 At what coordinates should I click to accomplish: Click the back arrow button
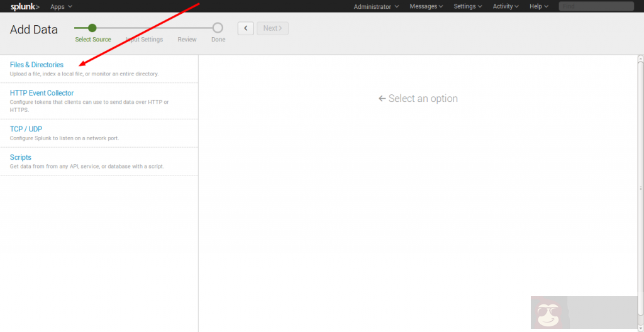pyautogui.click(x=246, y=28)
